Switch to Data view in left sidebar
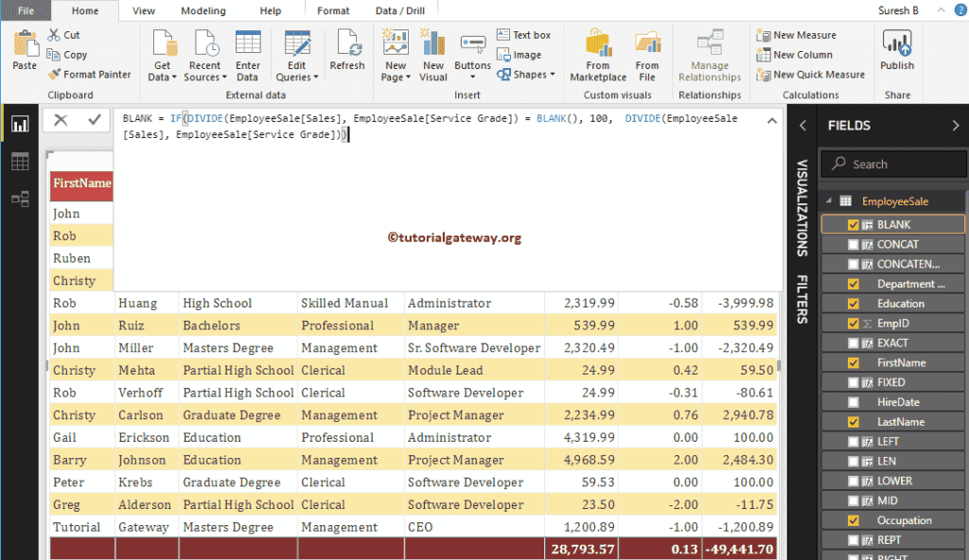Viewport: 969px width, 560px height. pyautogui.click(x=20, y=162)
